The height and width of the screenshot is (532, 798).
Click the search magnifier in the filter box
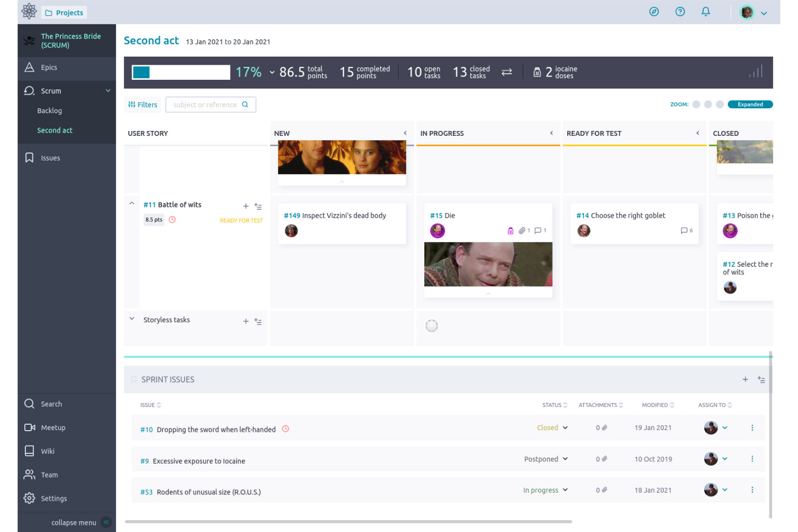245,105
